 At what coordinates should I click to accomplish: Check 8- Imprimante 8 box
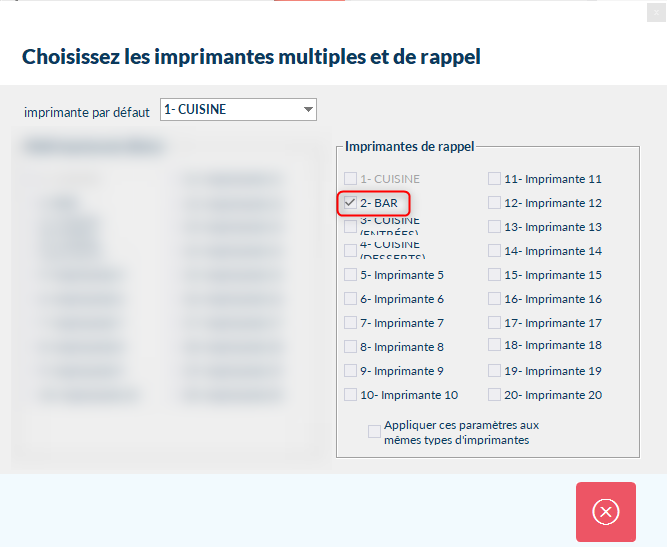pyautogui.click(x=350, y=347)
